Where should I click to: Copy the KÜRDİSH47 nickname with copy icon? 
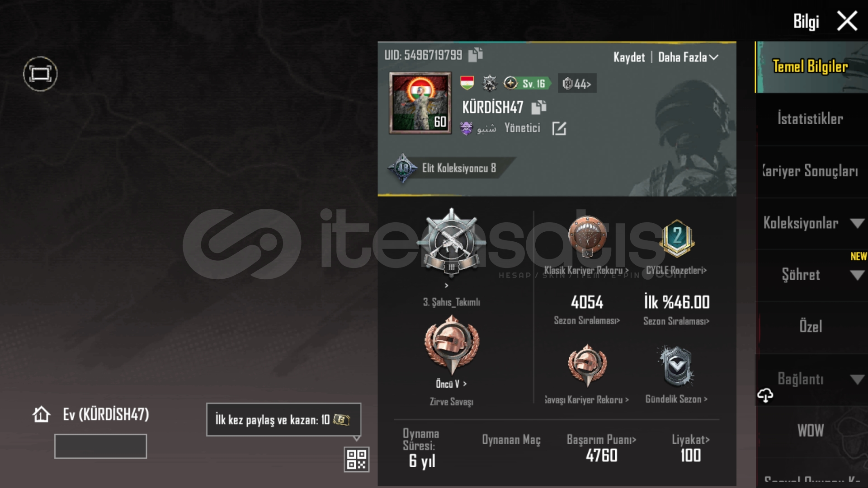(x=538, y=107)
